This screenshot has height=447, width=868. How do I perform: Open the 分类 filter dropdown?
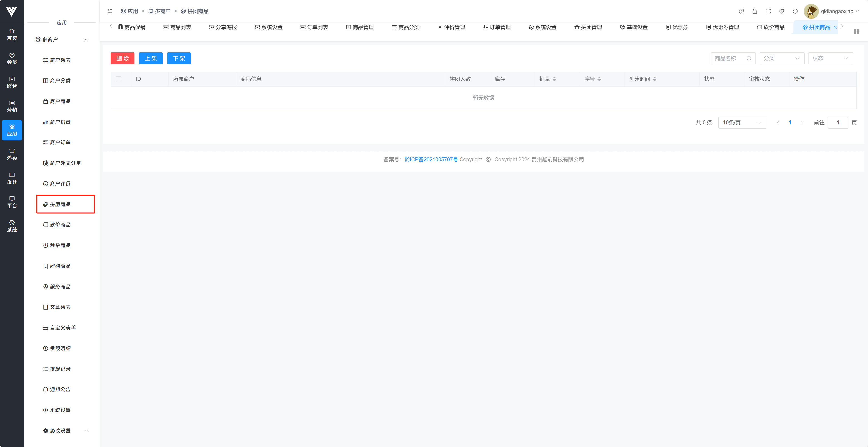[x=781, y=58]
